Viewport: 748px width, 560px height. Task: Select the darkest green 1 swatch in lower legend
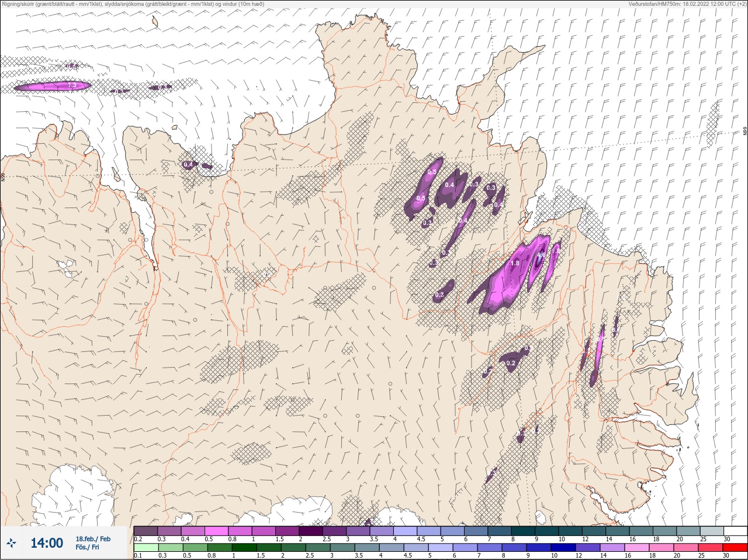[243, 548]
